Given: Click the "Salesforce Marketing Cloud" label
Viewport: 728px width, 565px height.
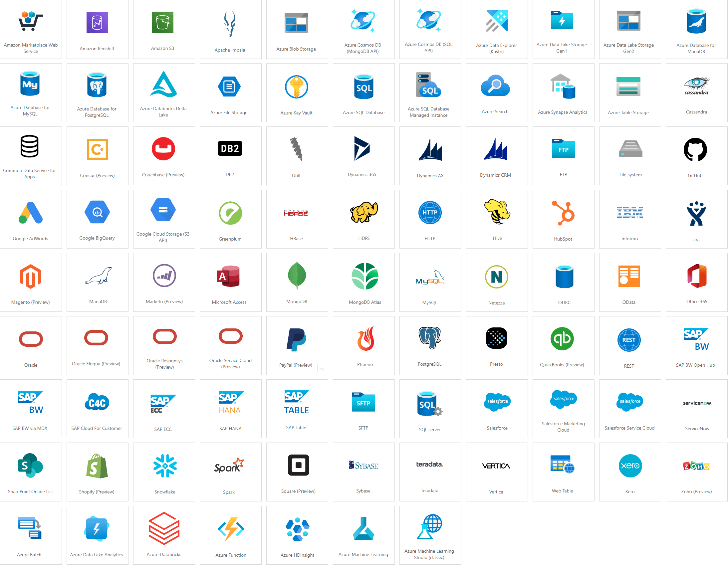Looking at the screenshot, I should (563, 427).
